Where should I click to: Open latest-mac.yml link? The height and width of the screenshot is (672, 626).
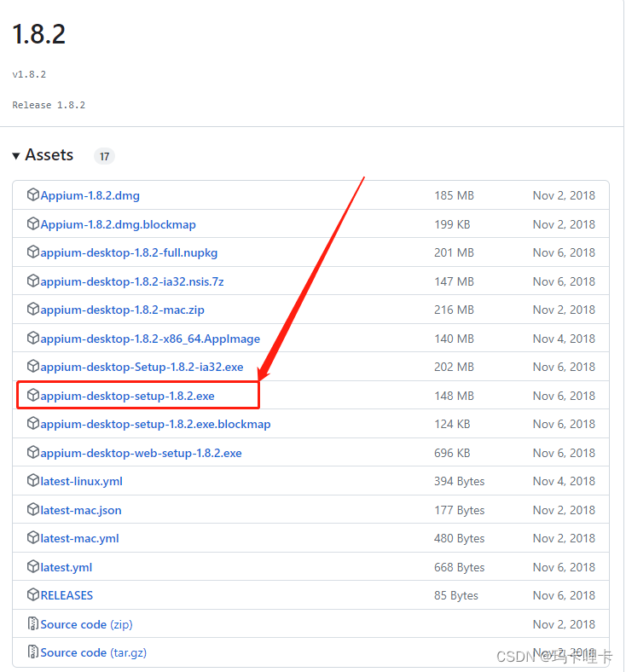(x=79, y=538)
